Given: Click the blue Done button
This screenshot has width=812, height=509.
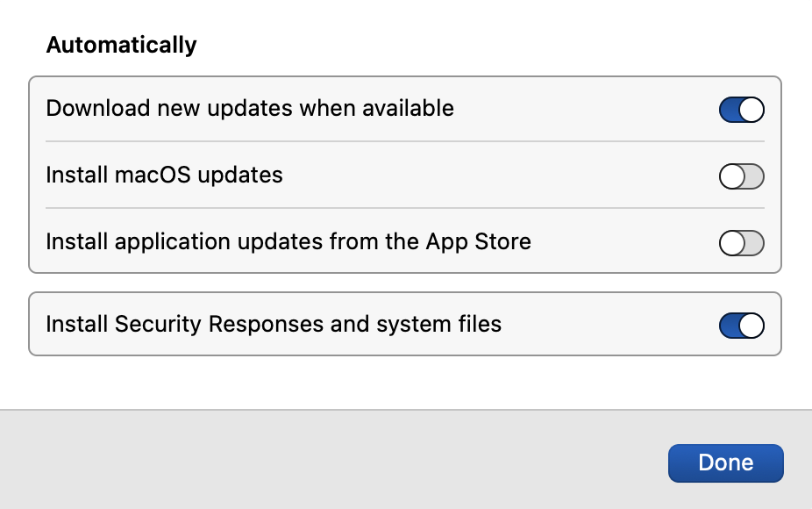Looking at the screenshot, I should (725, 462).
